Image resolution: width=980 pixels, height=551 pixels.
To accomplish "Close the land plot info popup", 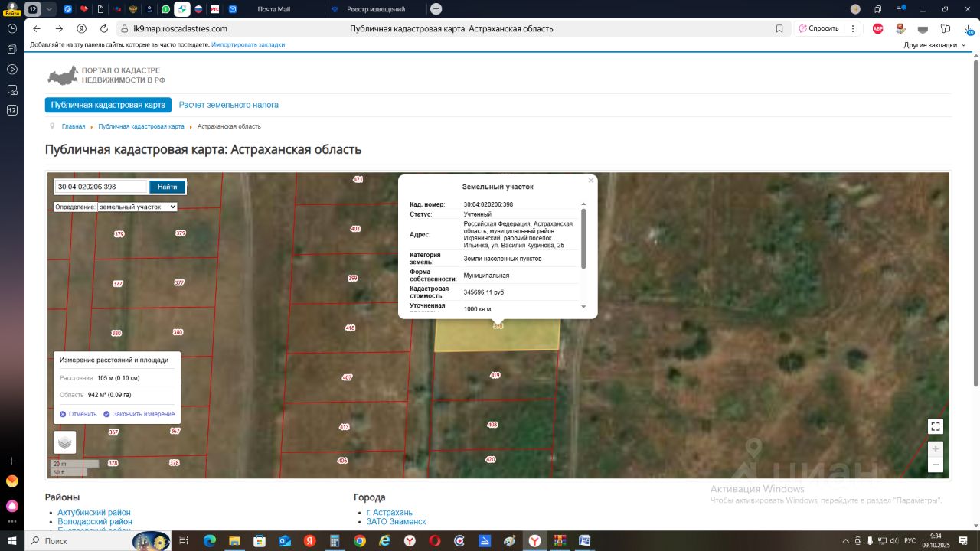I will pyautogui.click(x=591, y=181).
